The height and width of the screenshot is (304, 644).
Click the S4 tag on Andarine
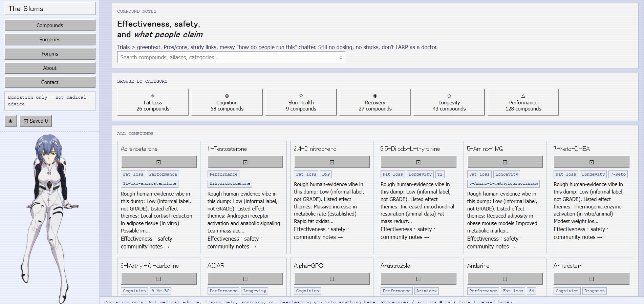pyautogui.click(x=531, y=291)
